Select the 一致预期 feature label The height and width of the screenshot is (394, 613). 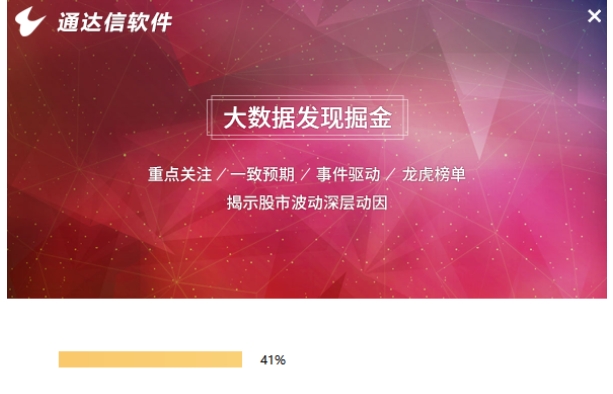click(x=262, y=174)
